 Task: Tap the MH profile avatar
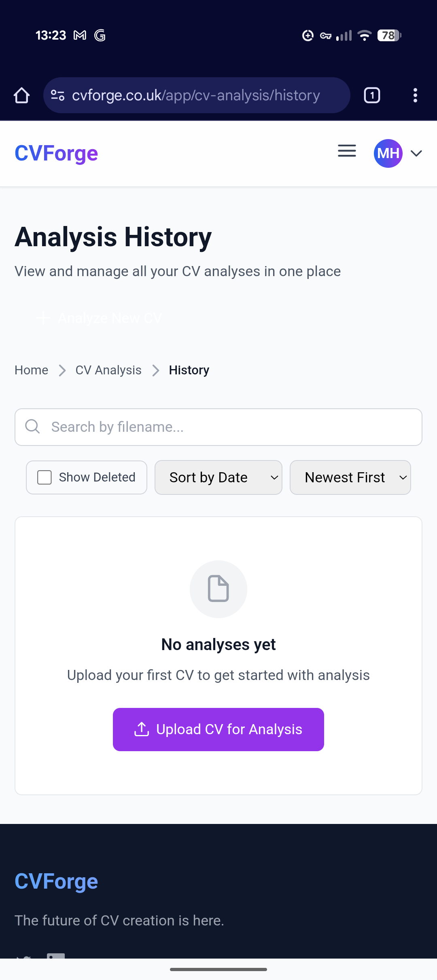click(388, 153)
